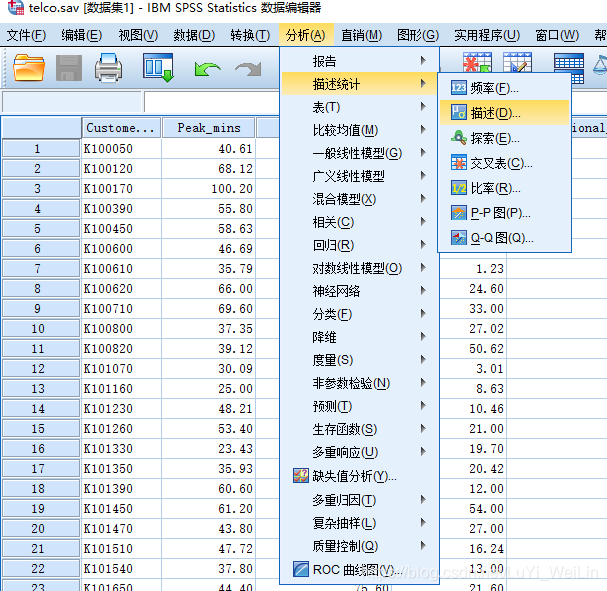
Task: Expand the 表(T) submenu
Action: [360, 107]
